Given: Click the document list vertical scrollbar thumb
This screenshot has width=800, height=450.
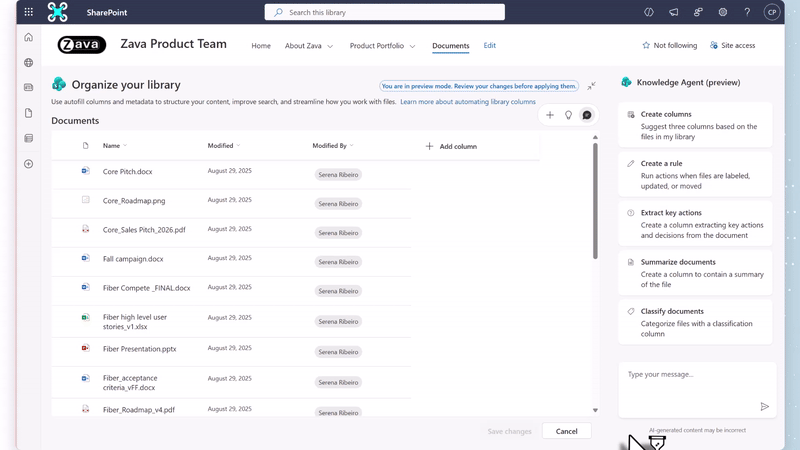Looking at the screenshot, I should (595, 201).
